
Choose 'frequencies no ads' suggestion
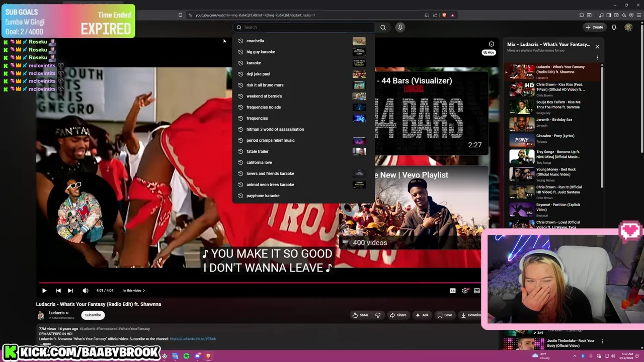pos(303,107)
